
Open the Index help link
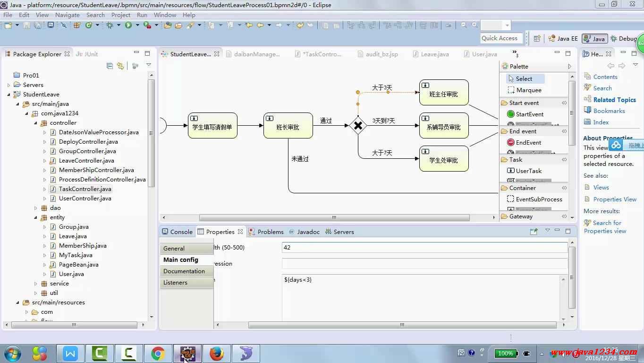tap(601, 122)
